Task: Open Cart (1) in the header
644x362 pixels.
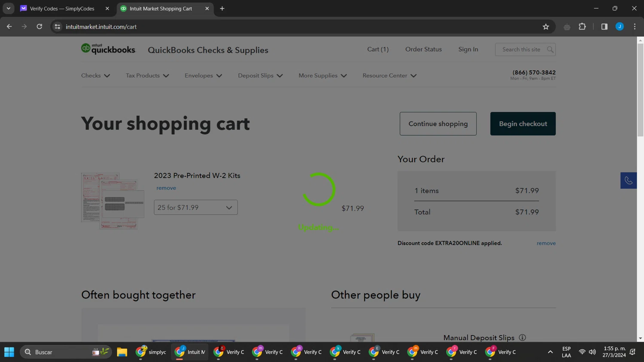Action: (378, 49)
